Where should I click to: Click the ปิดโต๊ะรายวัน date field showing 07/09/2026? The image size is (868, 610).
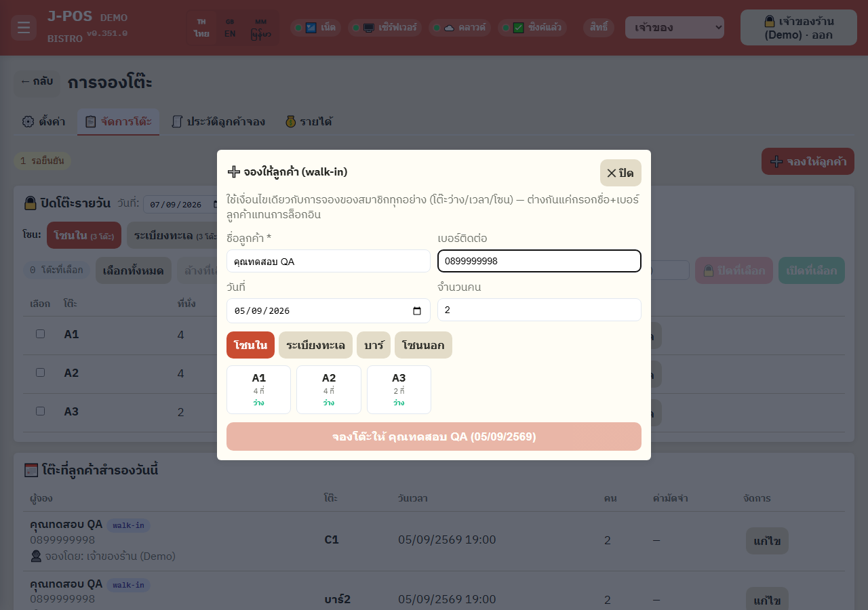click(180, 204)
